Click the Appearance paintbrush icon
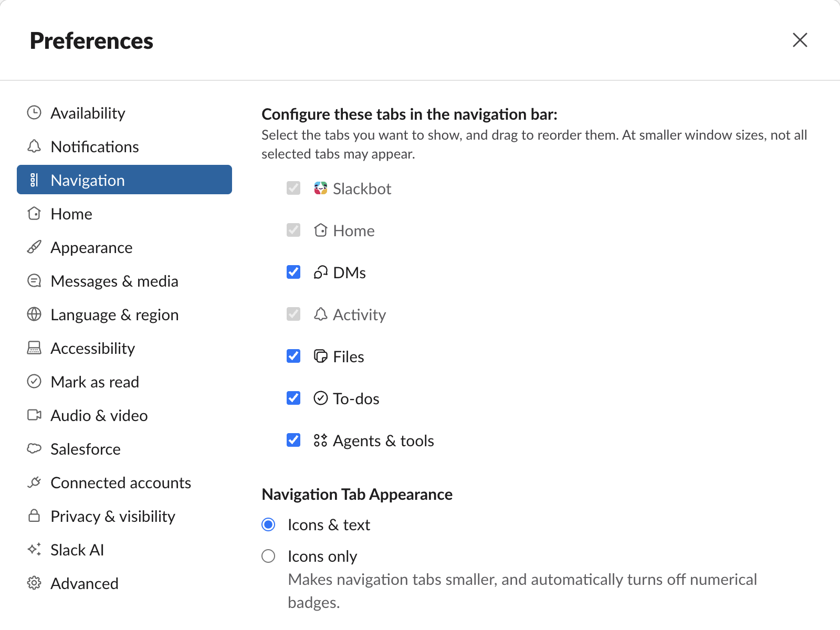840x630 pixels. (x=34, y=247)
